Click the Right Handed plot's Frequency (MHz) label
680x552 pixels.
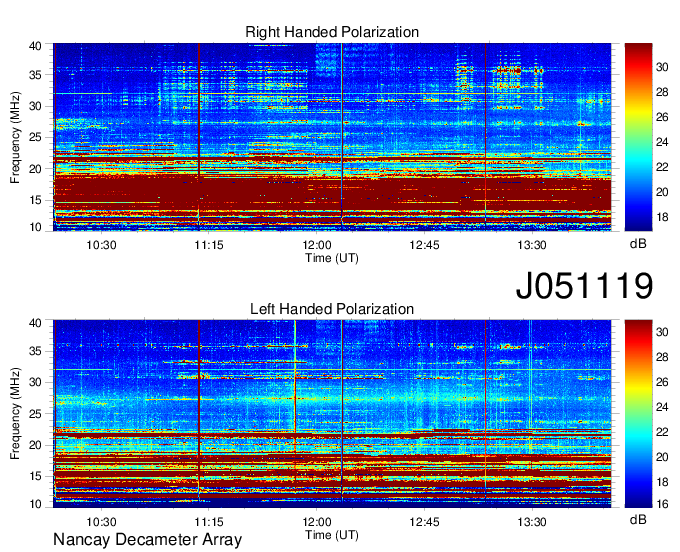(x=15, y=137)
